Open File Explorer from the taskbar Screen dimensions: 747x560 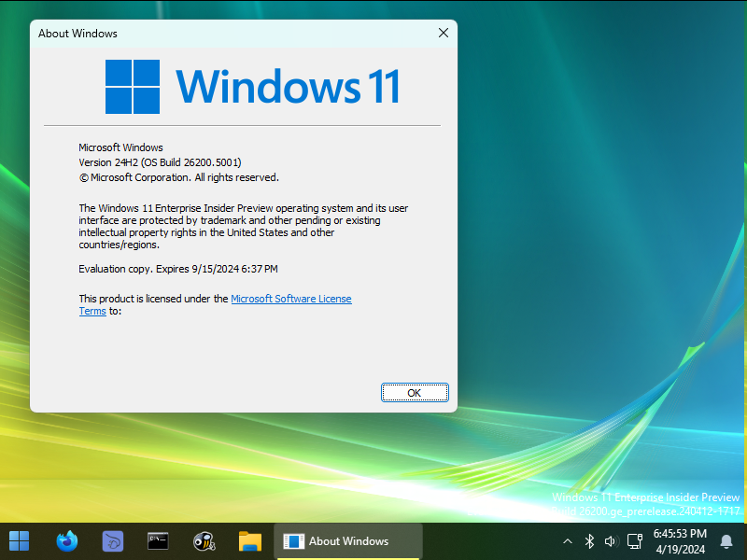tap(249, 541)
